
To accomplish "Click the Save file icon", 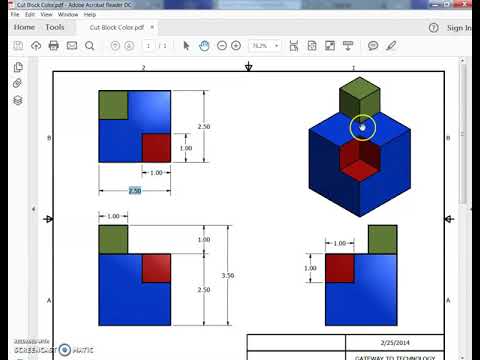I will [x=18, y=45].
